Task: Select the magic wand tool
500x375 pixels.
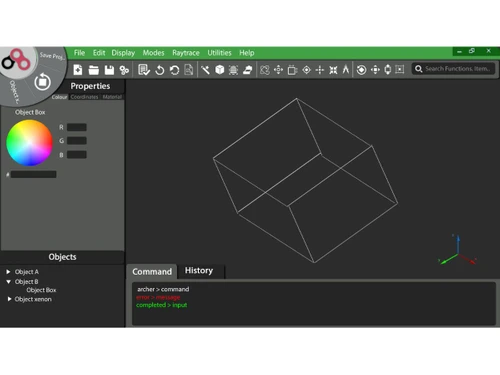Action: pyautogui.click(x=205, y=70)
